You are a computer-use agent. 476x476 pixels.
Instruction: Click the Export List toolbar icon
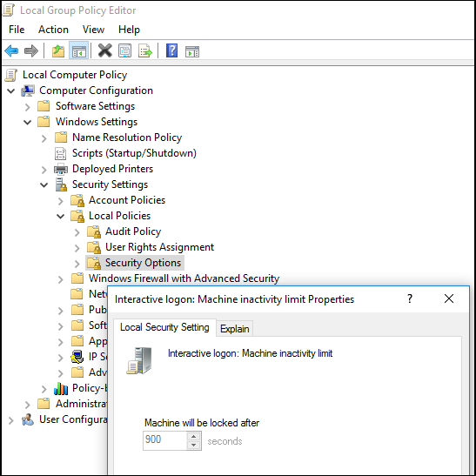tap(145, 50)
